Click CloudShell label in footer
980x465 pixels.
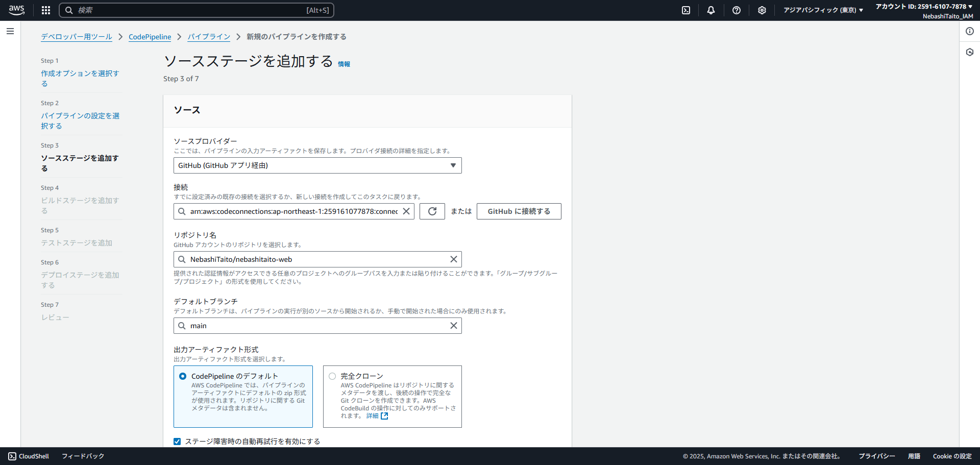point(34,456)
